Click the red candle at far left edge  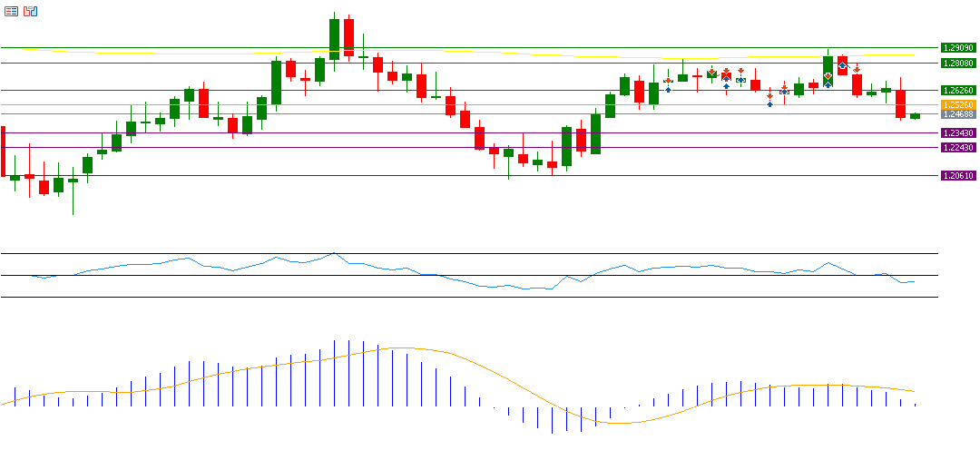[4, 151]
